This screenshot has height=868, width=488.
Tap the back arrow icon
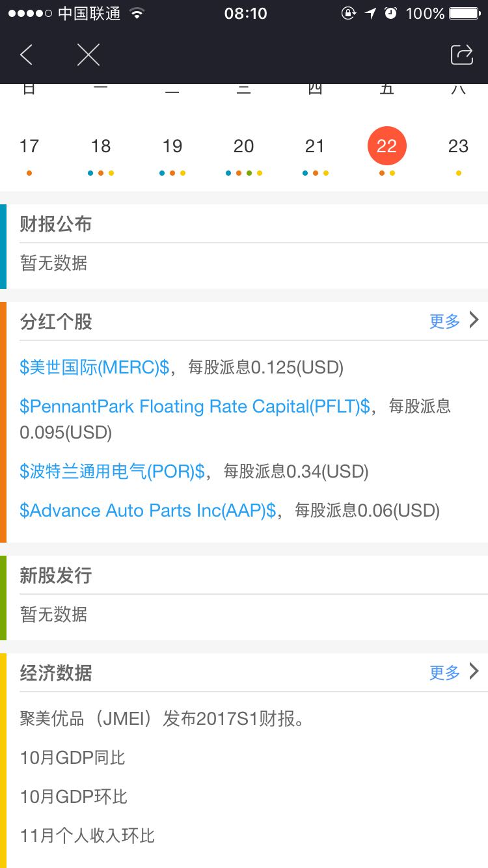click(x=27, y=55)
